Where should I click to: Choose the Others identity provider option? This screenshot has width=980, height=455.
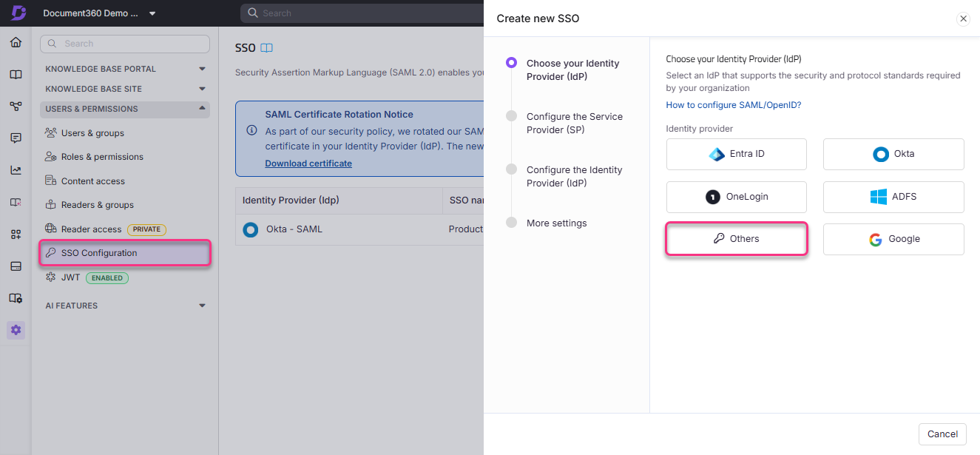pos(736,238)
